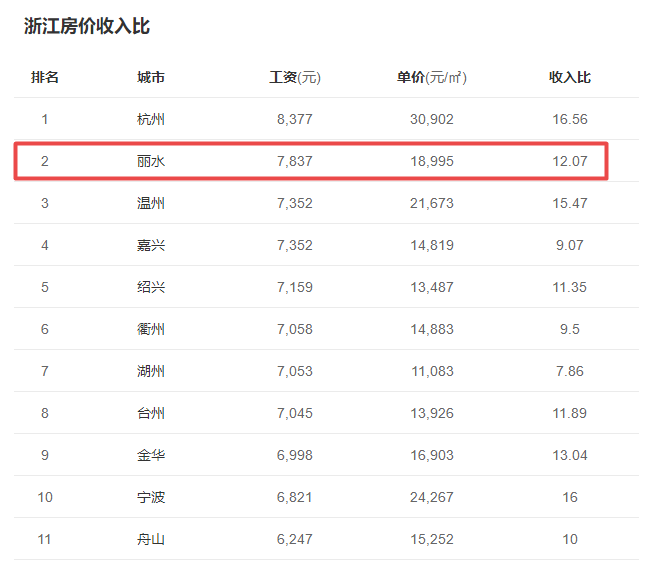
Task: Click the city cell 杭州
Action: point(151,119)
